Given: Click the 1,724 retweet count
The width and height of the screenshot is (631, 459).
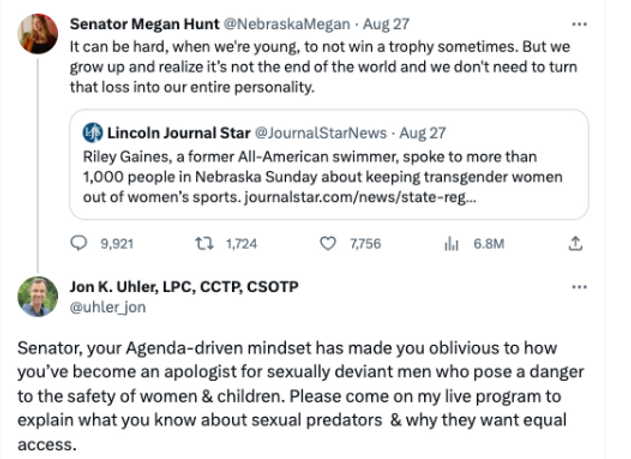Looking at the screenshot, I should click(x=243, y=242).
